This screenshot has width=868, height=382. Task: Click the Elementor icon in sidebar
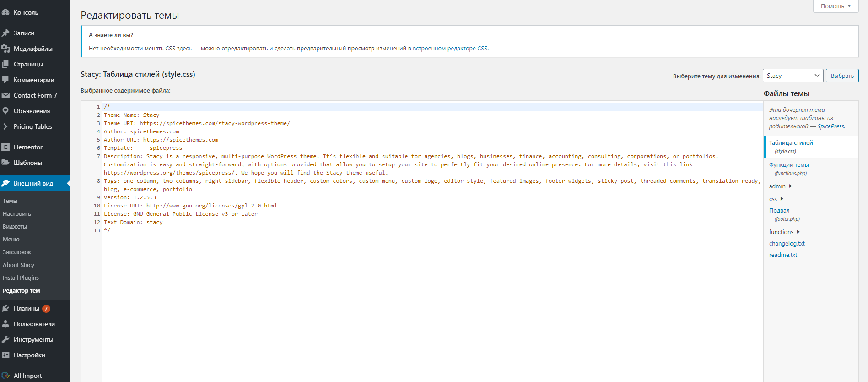click(5, 147)
